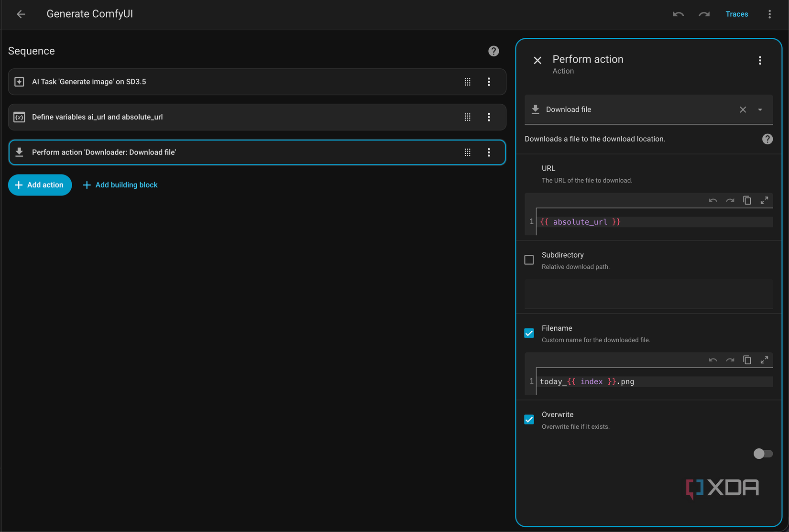Image resolution: width=789 pixels, height=532 pixels.
Task: Open overflow menu for Define variables row
Action: coord(489,117)
